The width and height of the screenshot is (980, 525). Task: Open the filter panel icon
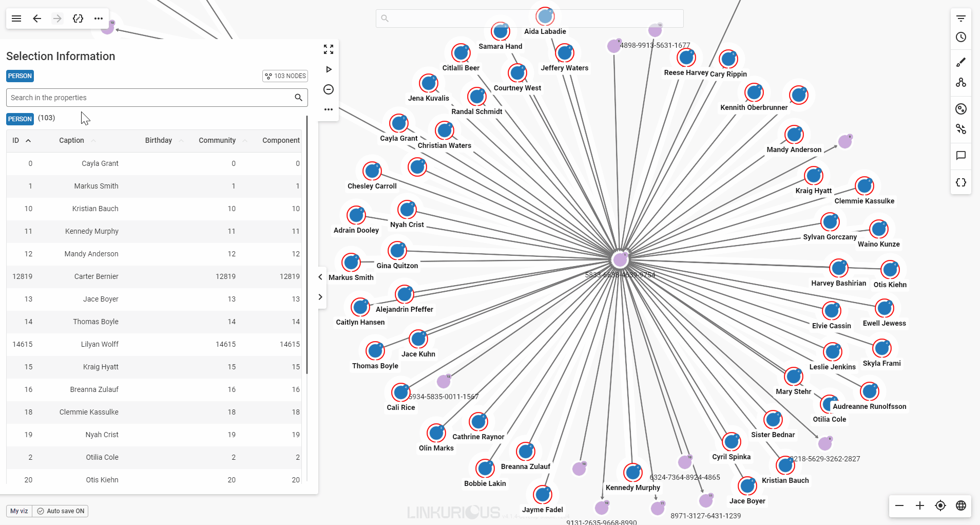960,18
